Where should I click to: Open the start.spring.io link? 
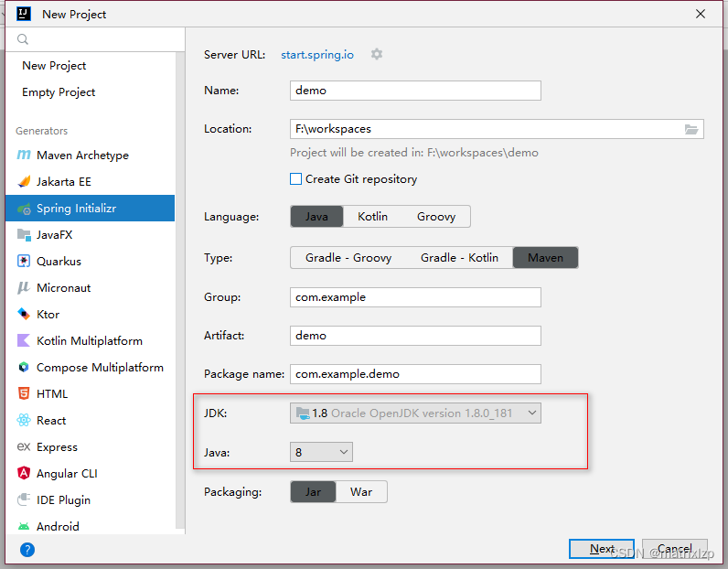tap(317, 55)
